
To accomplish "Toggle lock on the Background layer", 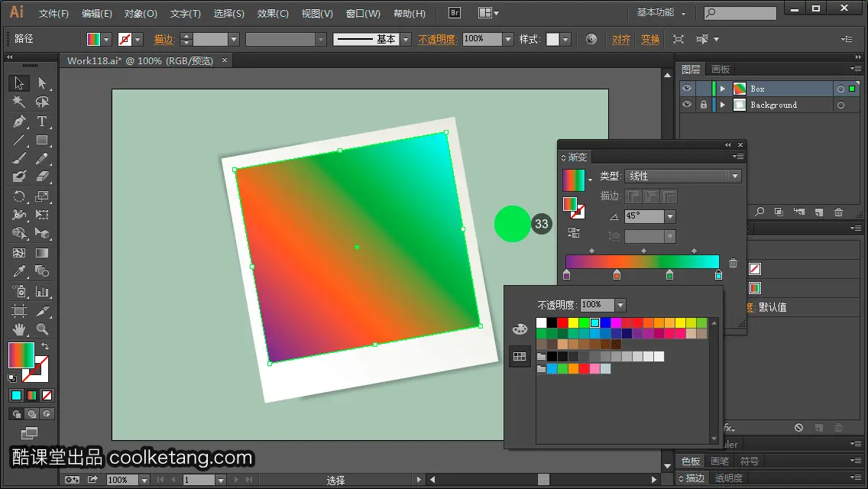I will 704,105.
